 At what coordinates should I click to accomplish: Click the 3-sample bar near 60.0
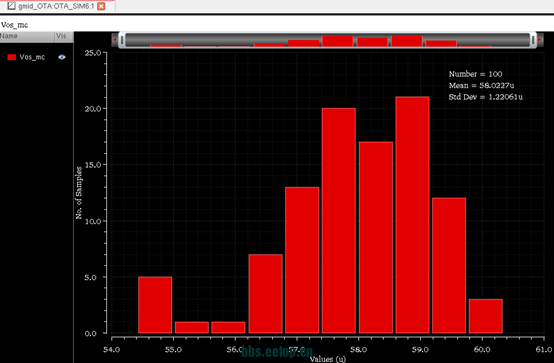point(486,316)
